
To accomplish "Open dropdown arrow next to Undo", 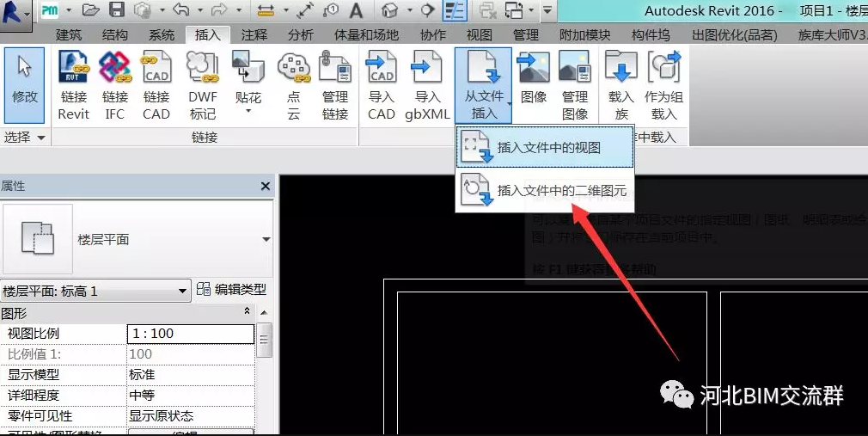I will pyautogui.click(x=200, y=10).
